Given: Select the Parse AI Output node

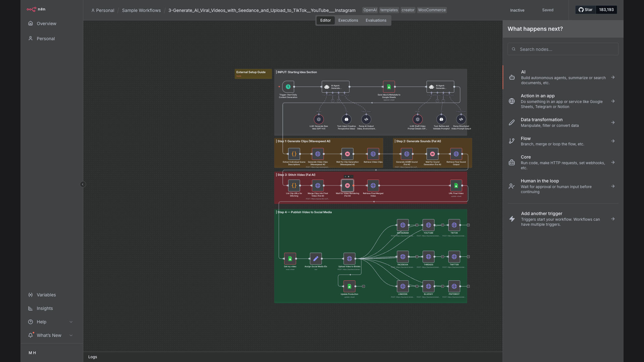Looking at the screenshot, I should point(366,119).
